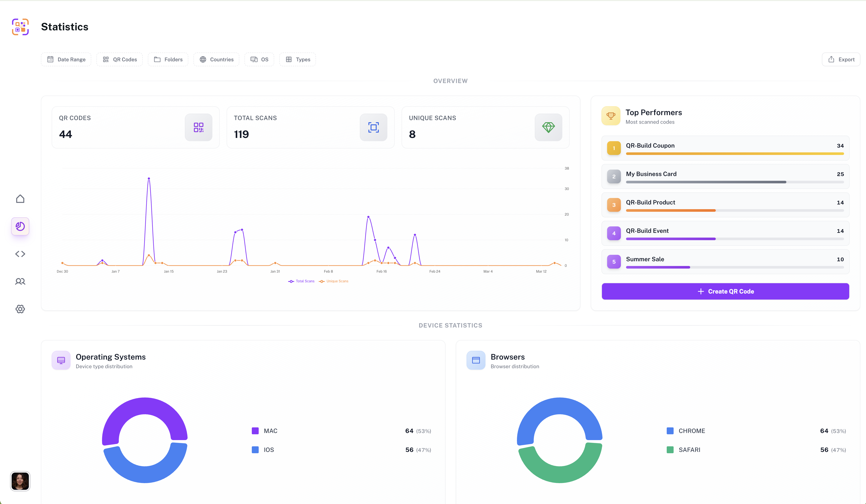The height and width of the screenshot is (504, 866).
Task: Click the Export button
Action: (841, 59)
